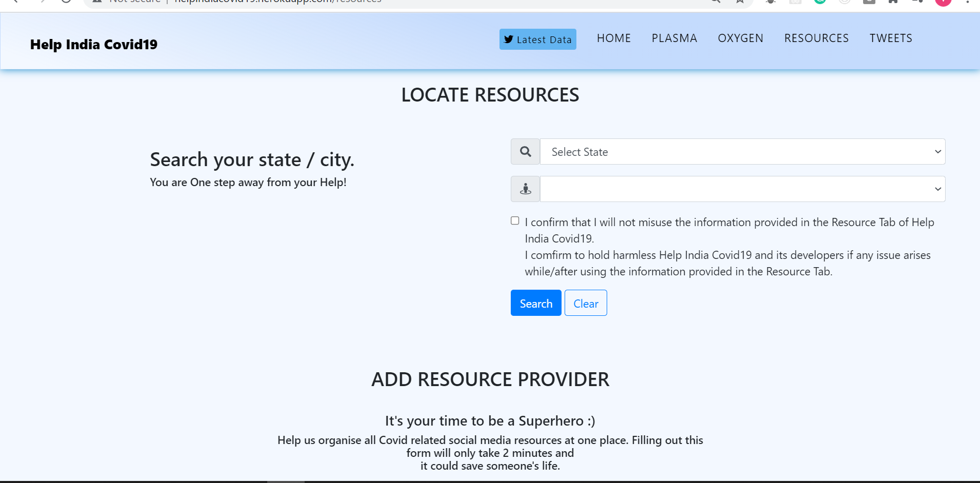Click the home icon in the browser toolbar
Viewport: 980px width, 483px height.
[x=893, y=2]
